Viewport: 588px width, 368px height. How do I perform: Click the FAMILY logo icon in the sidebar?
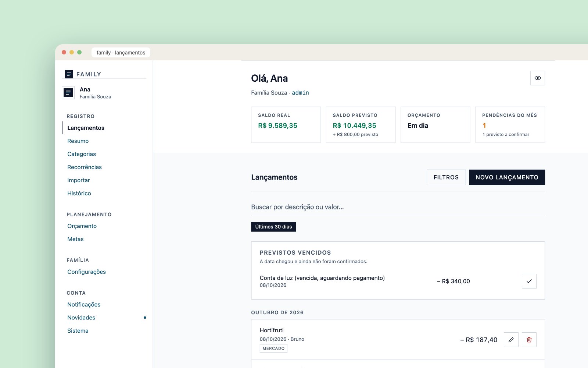tap(69, 74)
